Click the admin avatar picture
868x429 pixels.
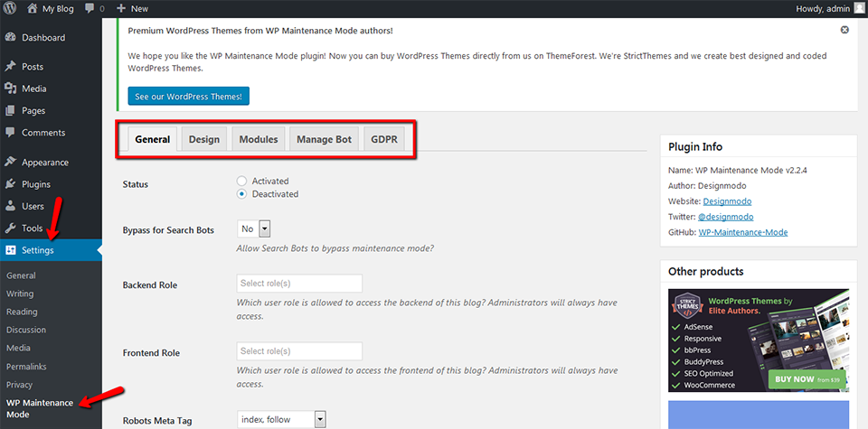point(857,8)
